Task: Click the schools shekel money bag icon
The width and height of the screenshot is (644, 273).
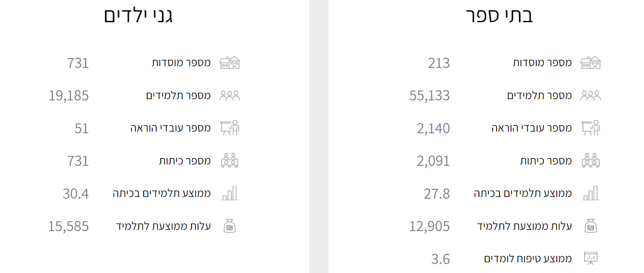Action: tap(590, 226)
